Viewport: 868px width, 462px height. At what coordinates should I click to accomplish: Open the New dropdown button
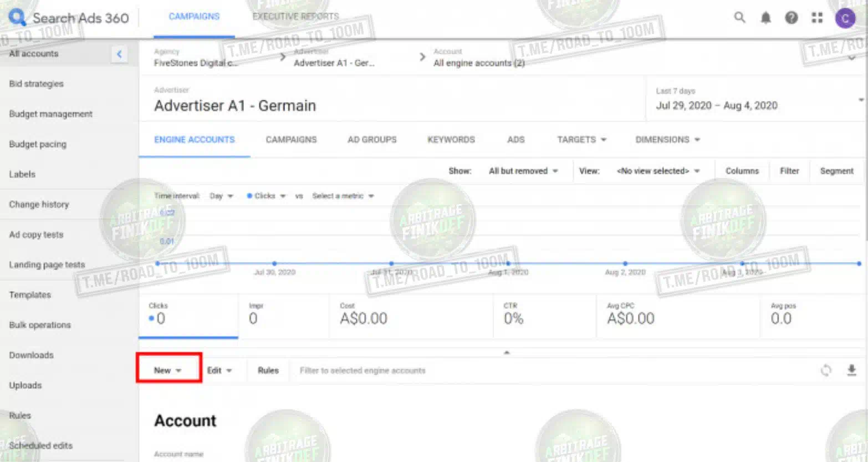pos(168,370)
